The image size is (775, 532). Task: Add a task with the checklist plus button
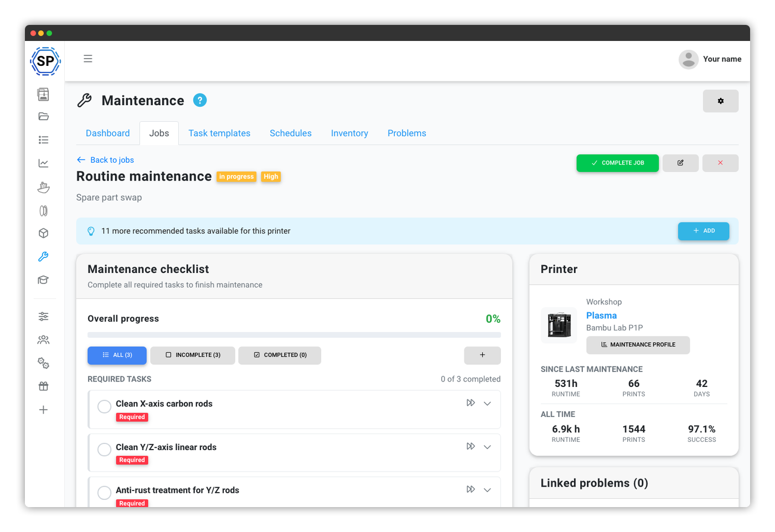[482, 355]
